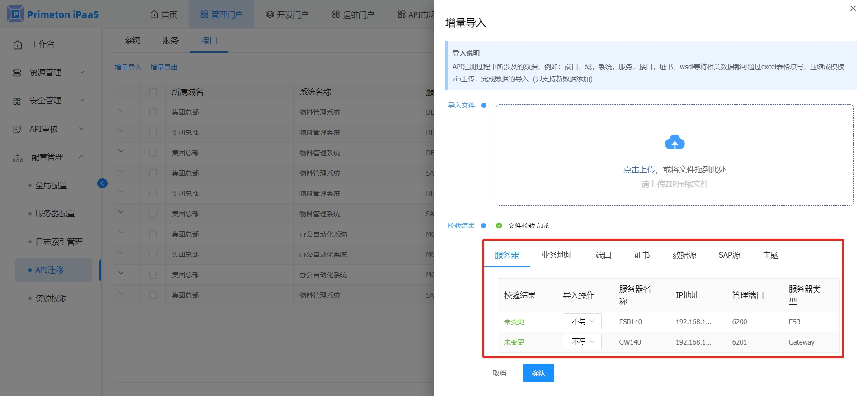Viewport: 868px width, 396px height.
Task: Click the 点击上传 link in upload area
Action: [x=639, y=170]
